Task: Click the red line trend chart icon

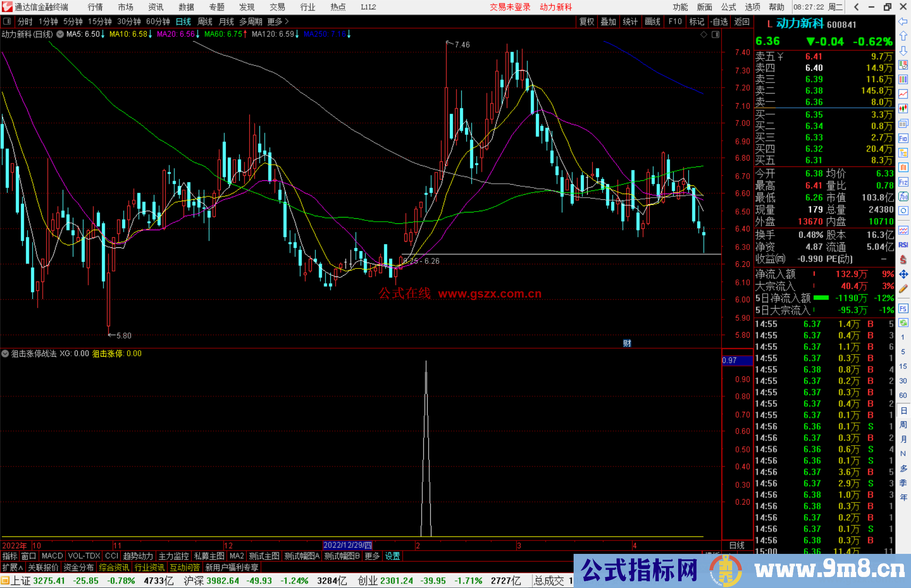Action: 903,94
